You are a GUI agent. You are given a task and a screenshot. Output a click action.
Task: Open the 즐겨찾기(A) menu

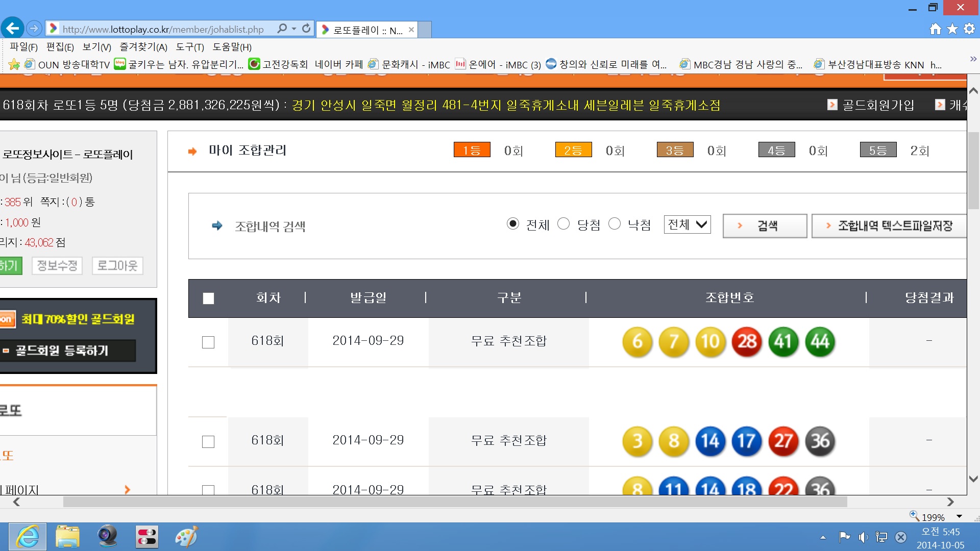[x=143, y=47]
